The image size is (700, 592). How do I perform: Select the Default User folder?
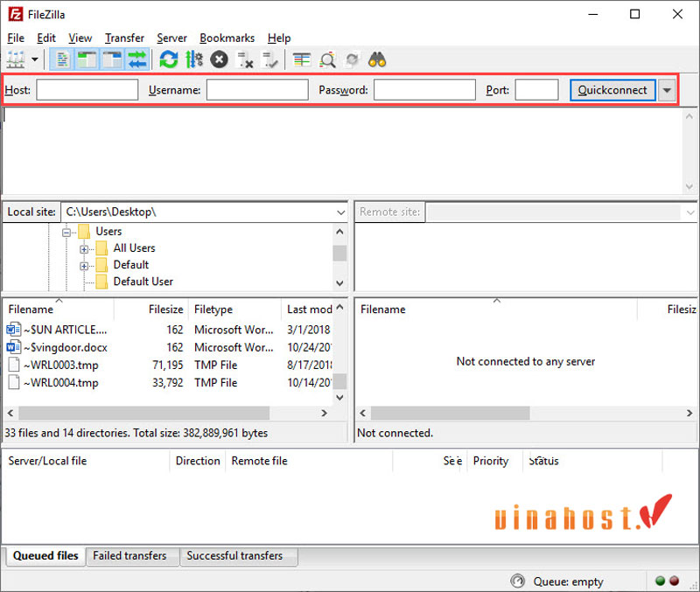143,282
